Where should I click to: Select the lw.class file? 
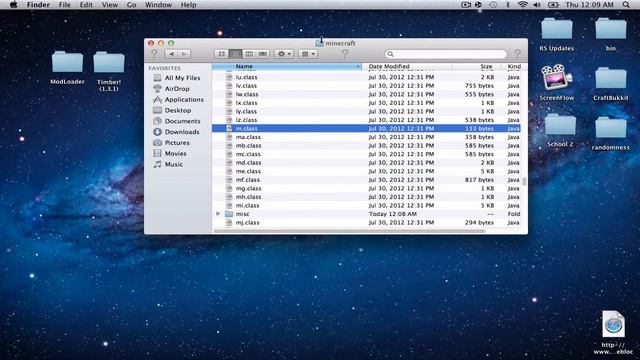366,94
